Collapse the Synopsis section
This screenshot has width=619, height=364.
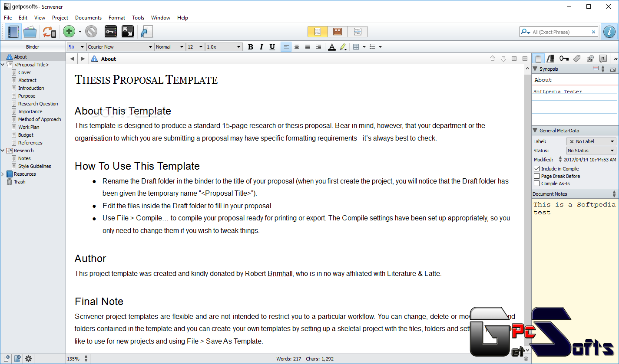(x=535, y=69)
